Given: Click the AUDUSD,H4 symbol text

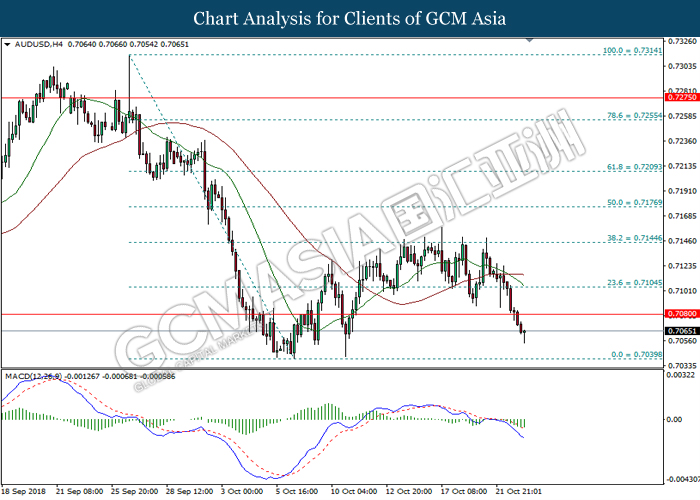Looking at the screenshot, I should pos(36,45).
